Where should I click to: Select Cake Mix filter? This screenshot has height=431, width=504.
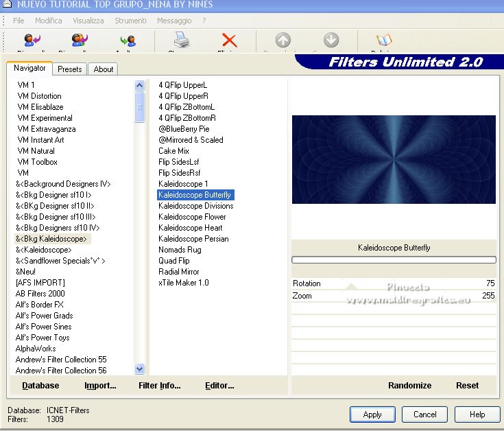coord(173,151)
